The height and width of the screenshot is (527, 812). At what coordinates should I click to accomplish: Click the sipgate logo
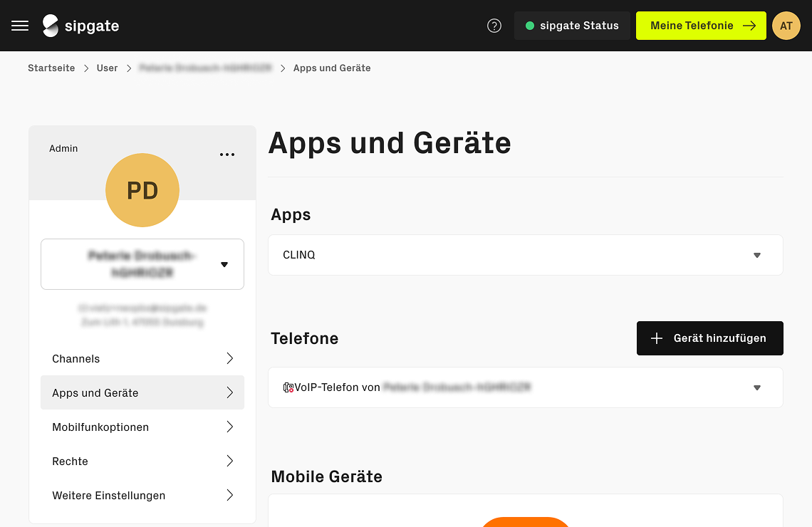(x=80, y=26)
